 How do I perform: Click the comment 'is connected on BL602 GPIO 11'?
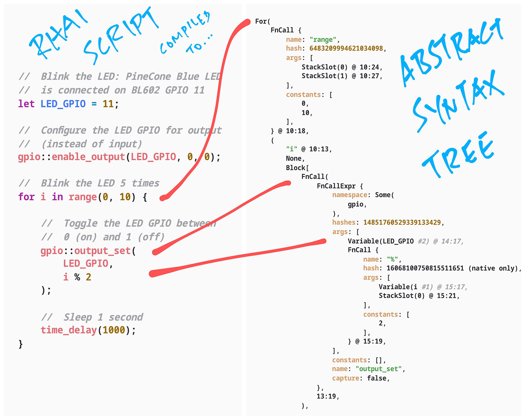pos(123,90)
